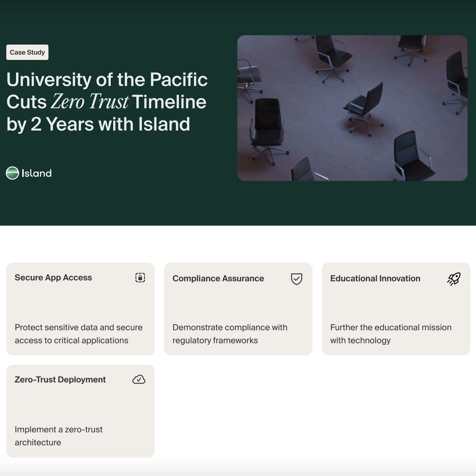Click "Demonstrate compliance with regulatory frameworks" text

tap(230, 334)
